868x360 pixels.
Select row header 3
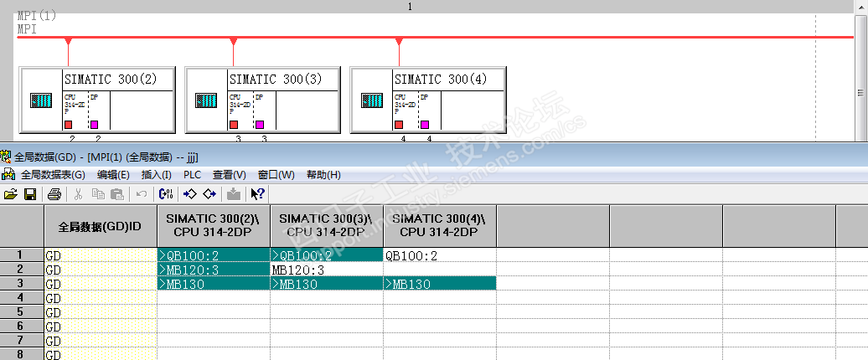[22, 284]
